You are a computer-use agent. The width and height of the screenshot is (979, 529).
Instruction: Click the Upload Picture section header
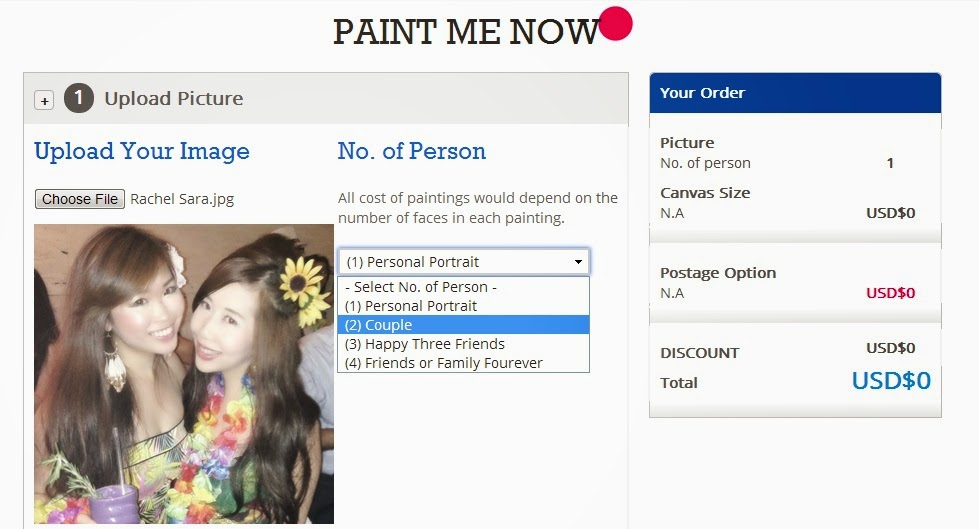click(x=326, y=99)
